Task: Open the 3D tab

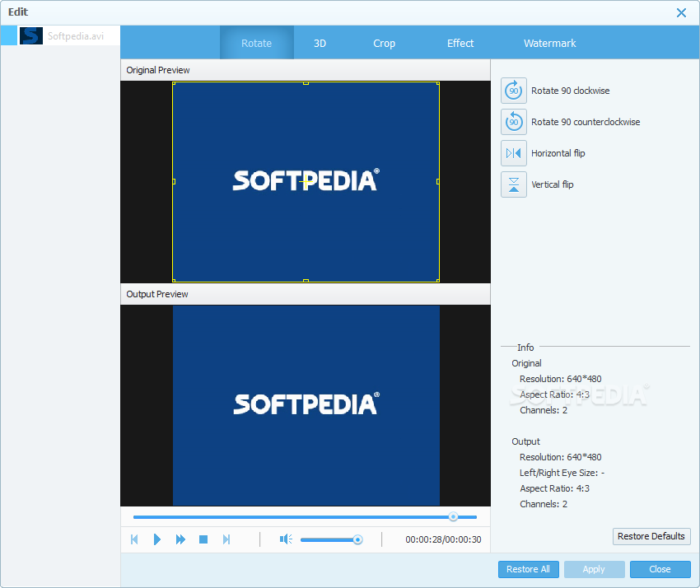Action: pyautogui.click(x=320, y=44)
